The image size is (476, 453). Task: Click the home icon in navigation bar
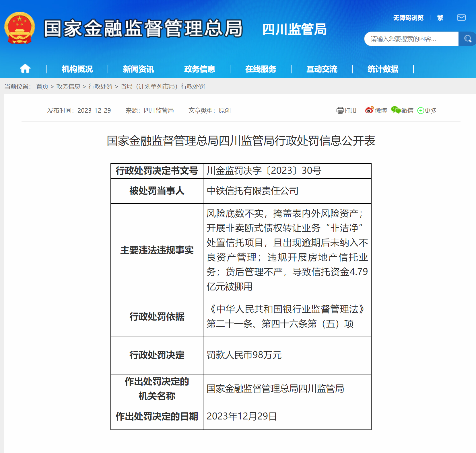click(x=25, y=69)
